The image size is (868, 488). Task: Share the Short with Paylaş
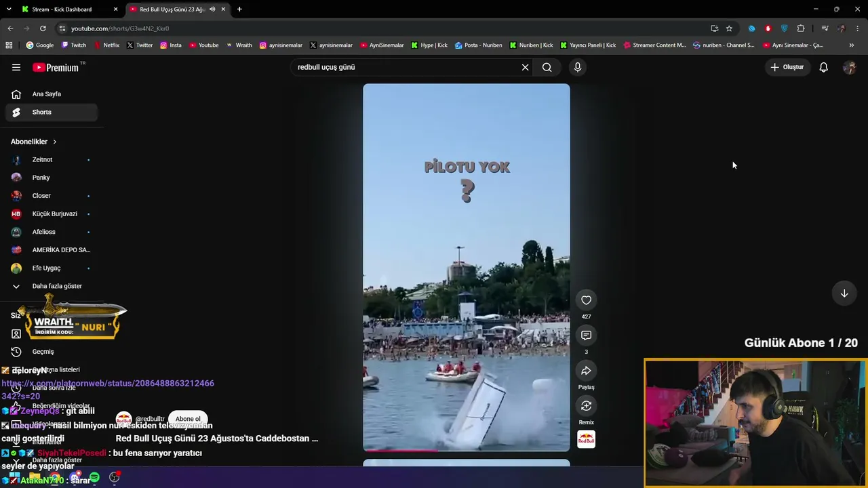pos(587,371)
